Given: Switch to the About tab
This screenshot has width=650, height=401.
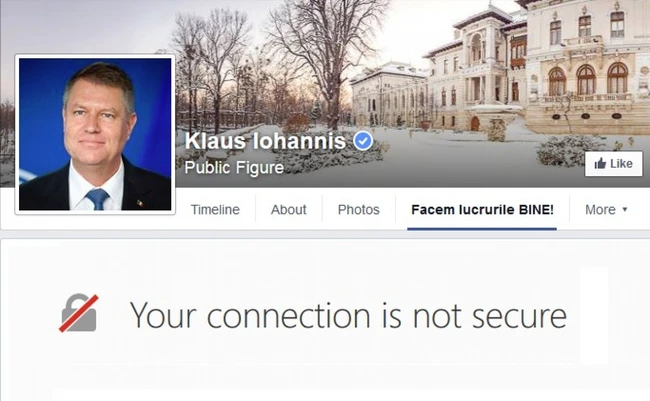Looking at the screenshot, I should coord(289,210).
